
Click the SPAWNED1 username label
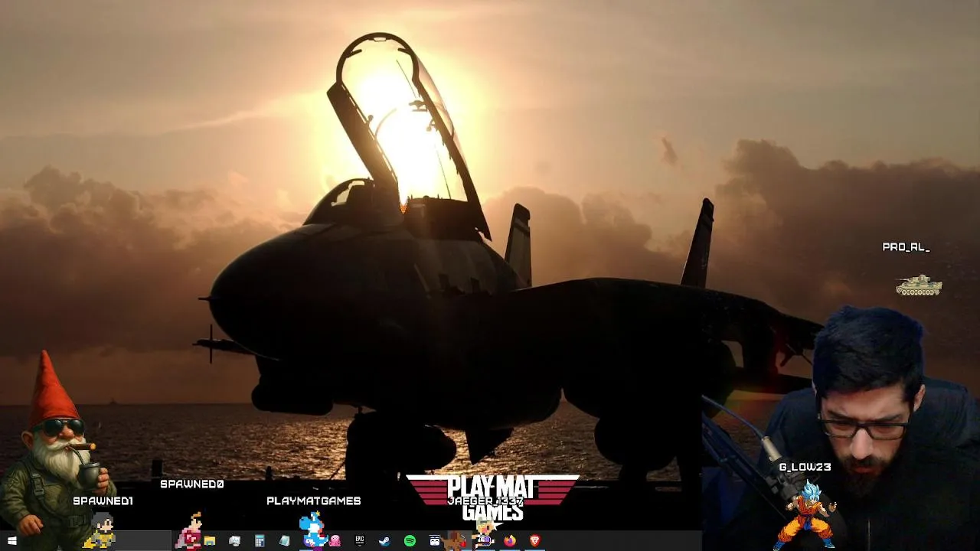point(103,500)
